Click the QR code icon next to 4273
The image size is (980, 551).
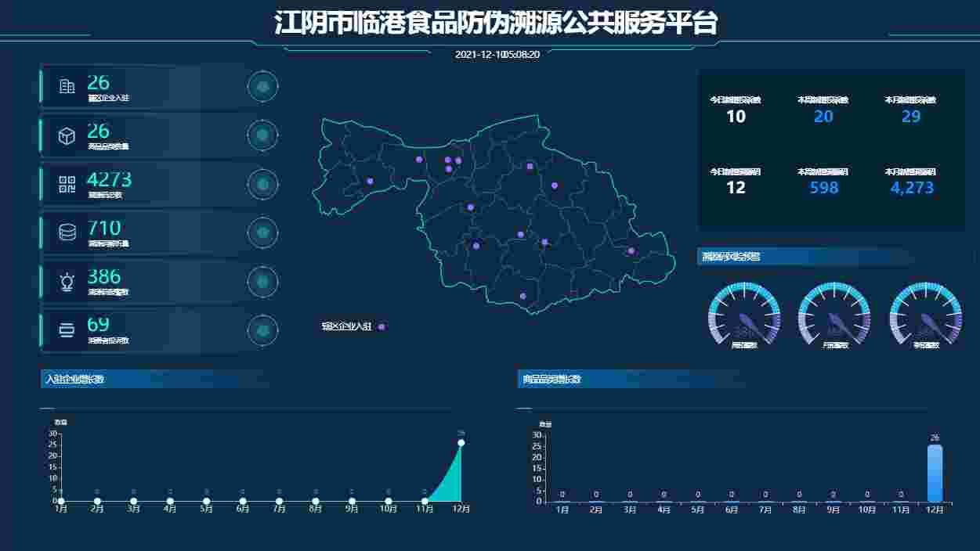pos(67,185)
